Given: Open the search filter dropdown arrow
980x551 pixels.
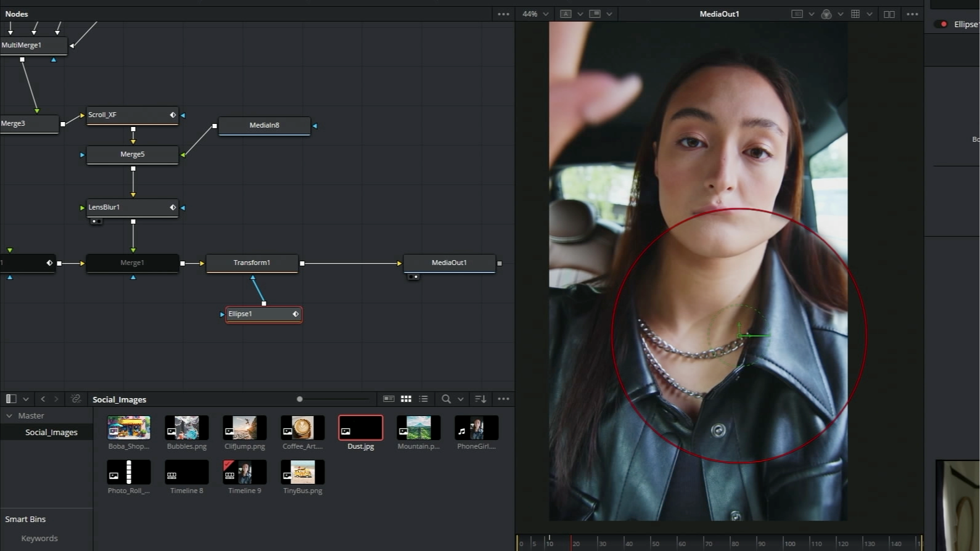Looking at the screenshot, I should [460, 399].
